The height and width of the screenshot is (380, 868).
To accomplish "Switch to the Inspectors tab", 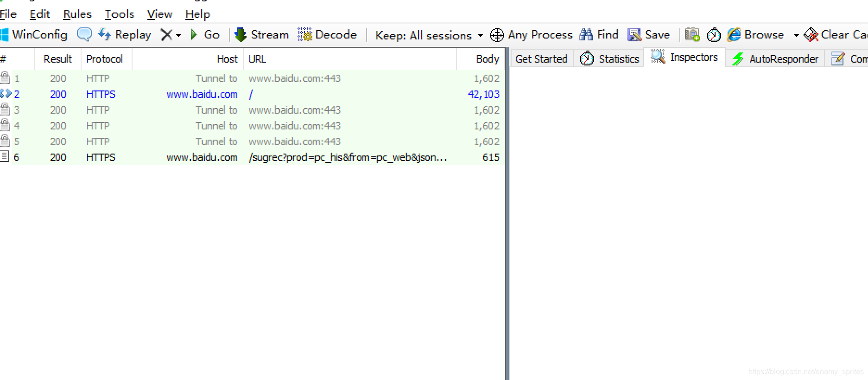I will (684, 57).
